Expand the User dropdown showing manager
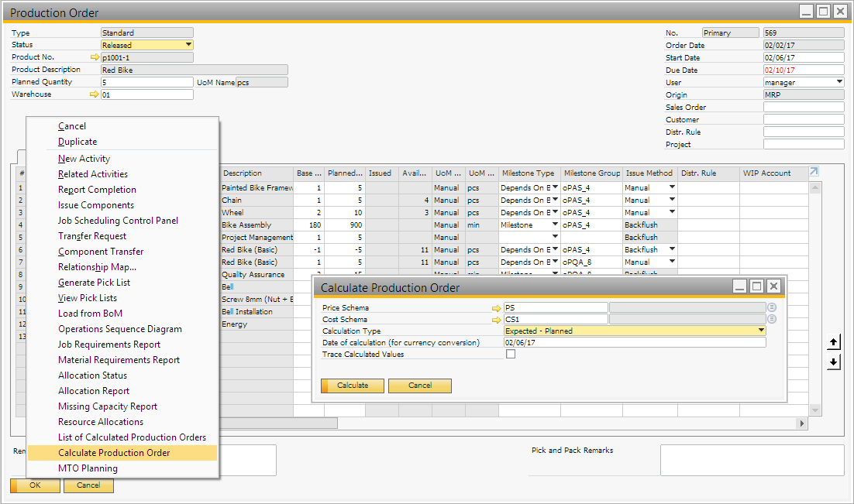Viewport: 854px width, 504px height. pyautogui.click(x=839, y=82)
